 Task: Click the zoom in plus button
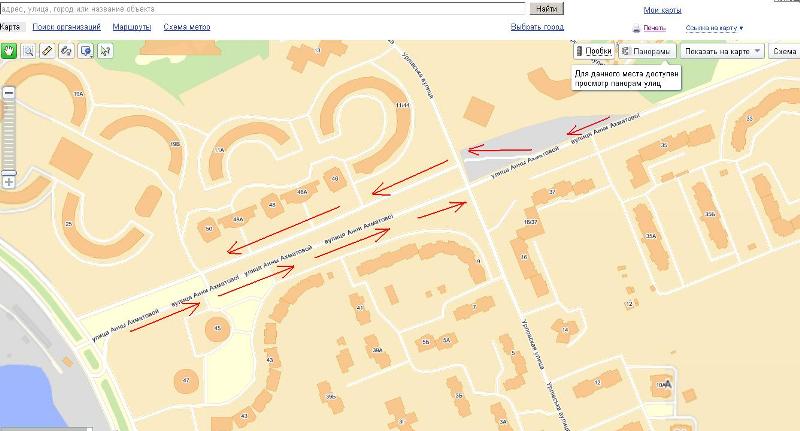[9, 182]
